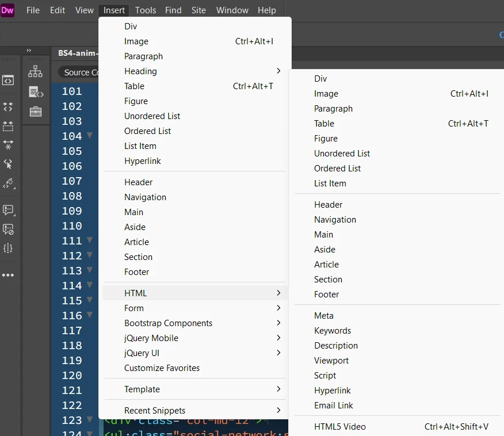Select Keywords in the HTML submenu
This screenshot has width=504, height=436.
point(398,331)
